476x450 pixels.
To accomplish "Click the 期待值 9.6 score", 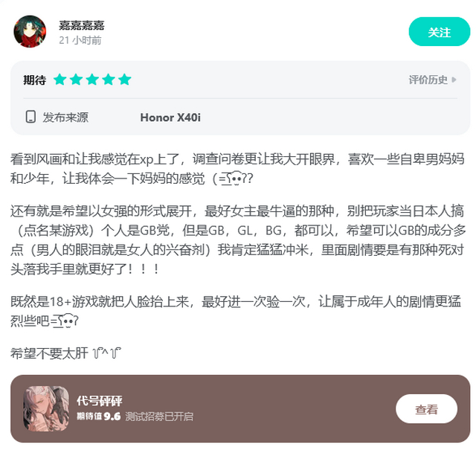I will (x=99, y=417).
